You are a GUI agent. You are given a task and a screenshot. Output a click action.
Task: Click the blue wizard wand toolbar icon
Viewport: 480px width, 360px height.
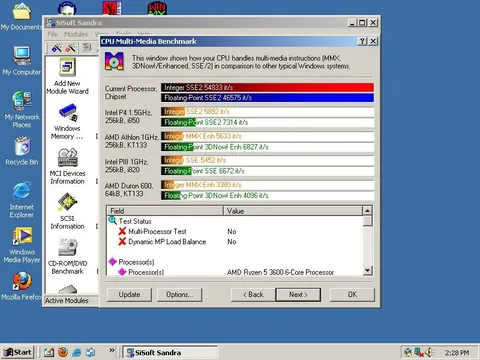56,48
